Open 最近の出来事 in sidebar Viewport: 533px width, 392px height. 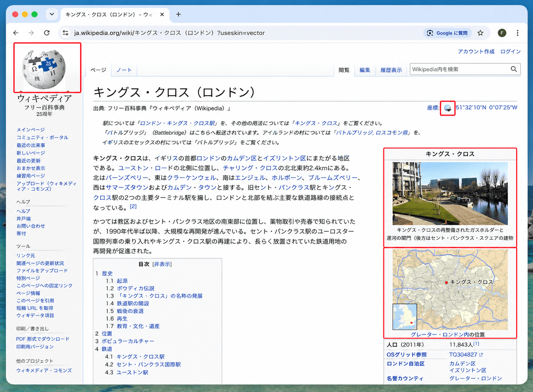tap(31, 145)
